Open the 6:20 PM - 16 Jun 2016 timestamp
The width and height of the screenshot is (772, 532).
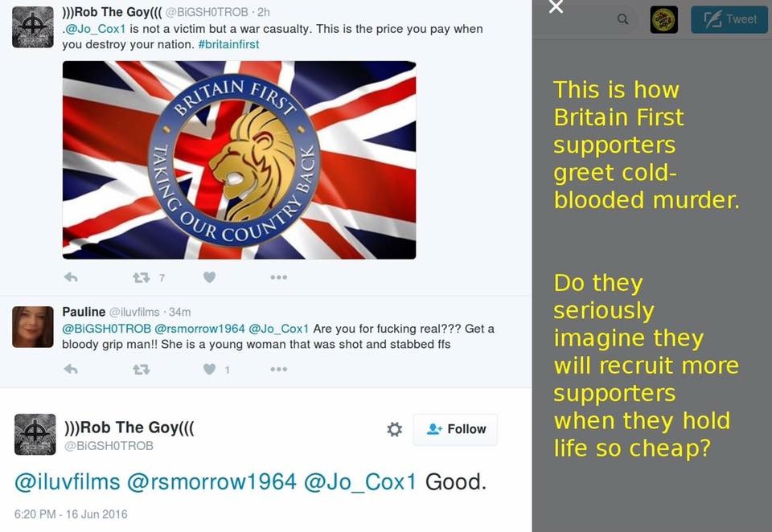coord(71,514)
